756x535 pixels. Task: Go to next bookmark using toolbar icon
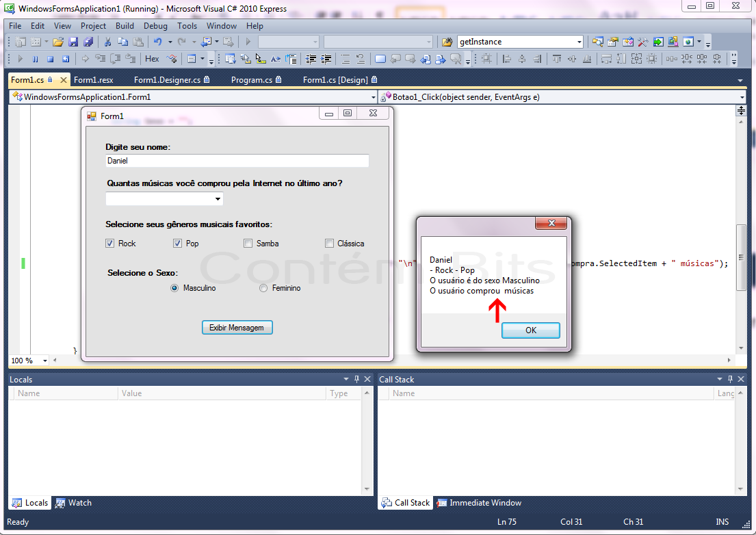click(x=410, y=59)
